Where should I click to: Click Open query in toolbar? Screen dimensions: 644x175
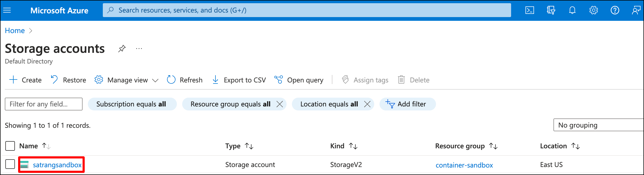pos(299,80)
